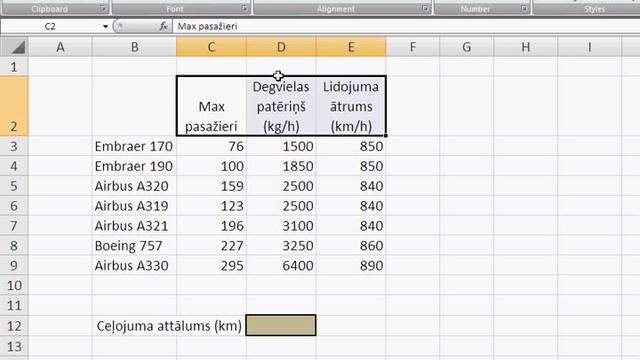Click the fill handle of the selection
The width and height of the screenshot is (640, 360).
pyautogui.click(x=386, y=136)
